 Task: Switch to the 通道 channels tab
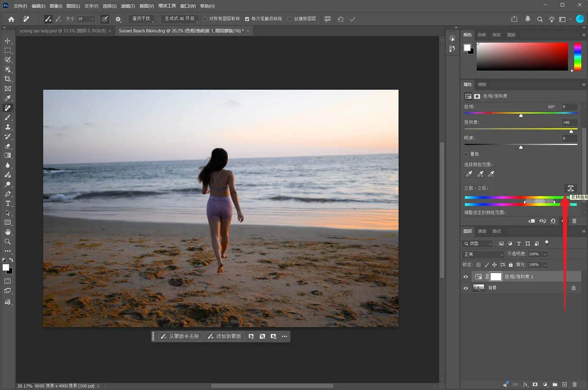[x=482, y=231]
